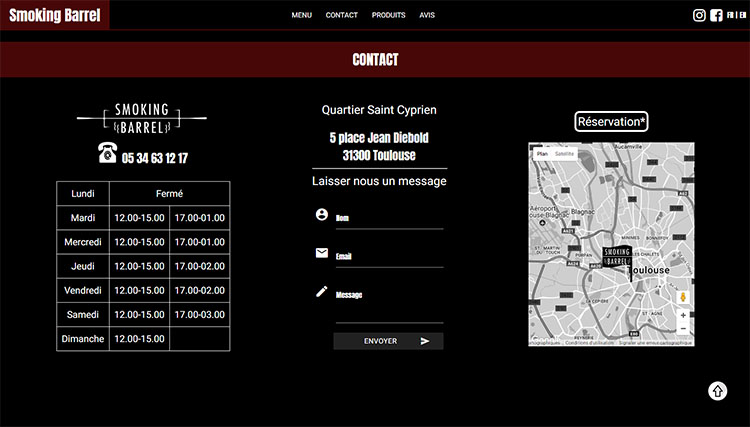Open the Instagram page icon
The width and height of the screenshot is (750, 427).
coord(700,15)
